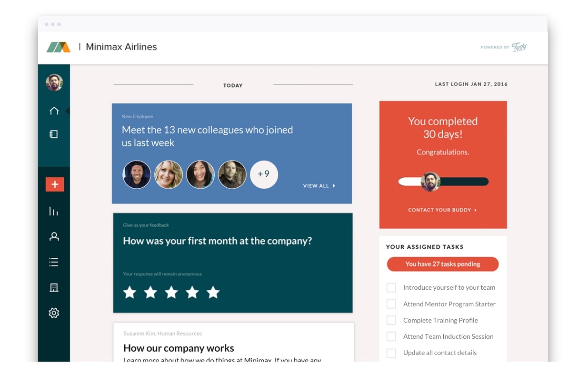Click You completed 30 days heading

click(x=443, y=128)
